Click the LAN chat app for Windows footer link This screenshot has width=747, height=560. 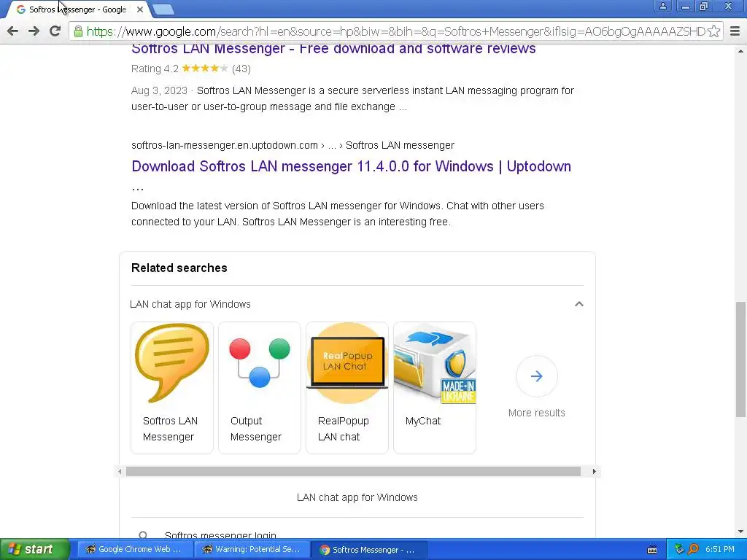pos(357,497)
